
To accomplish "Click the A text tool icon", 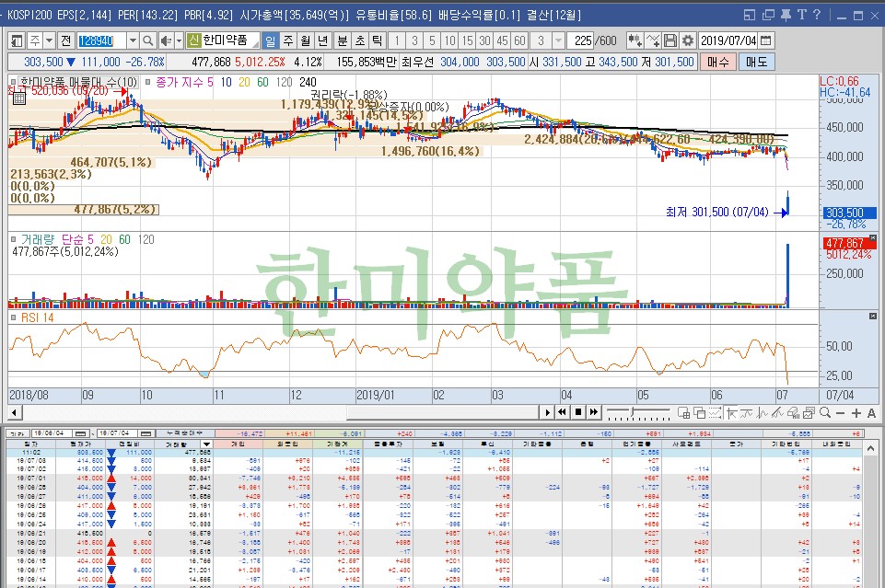I will 871,413.
